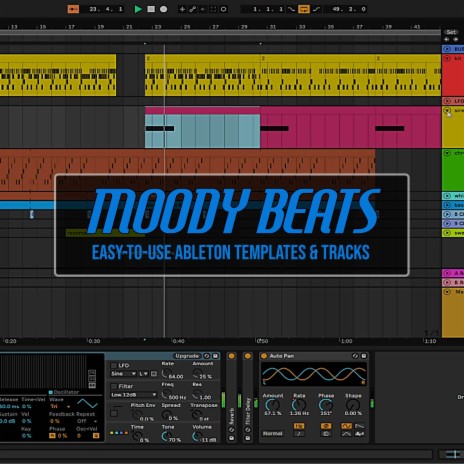464x464 pixels.
Task: Toggle the Oscillator activator square
Action: coord(51,392)
